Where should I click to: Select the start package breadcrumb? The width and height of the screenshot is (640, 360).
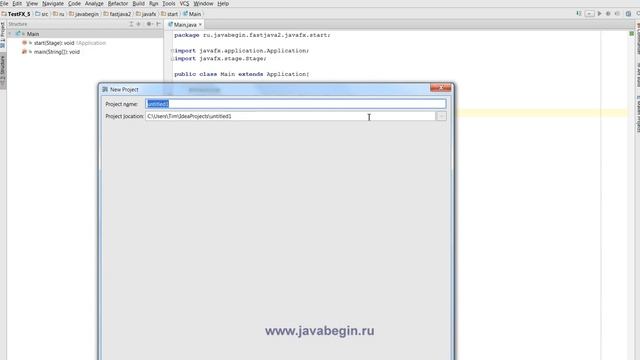click(x=169, y=14)
